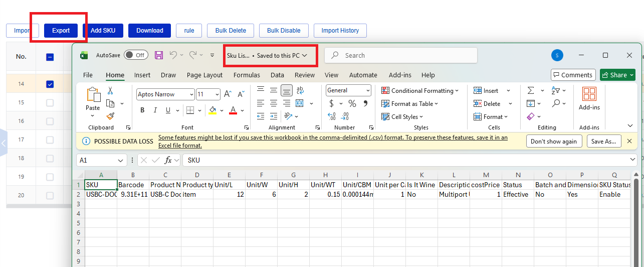Image resolution: width=644 pixels, height=267 pixels.
Task: Click the Bulk Delete button
Action: click(231, 31)
